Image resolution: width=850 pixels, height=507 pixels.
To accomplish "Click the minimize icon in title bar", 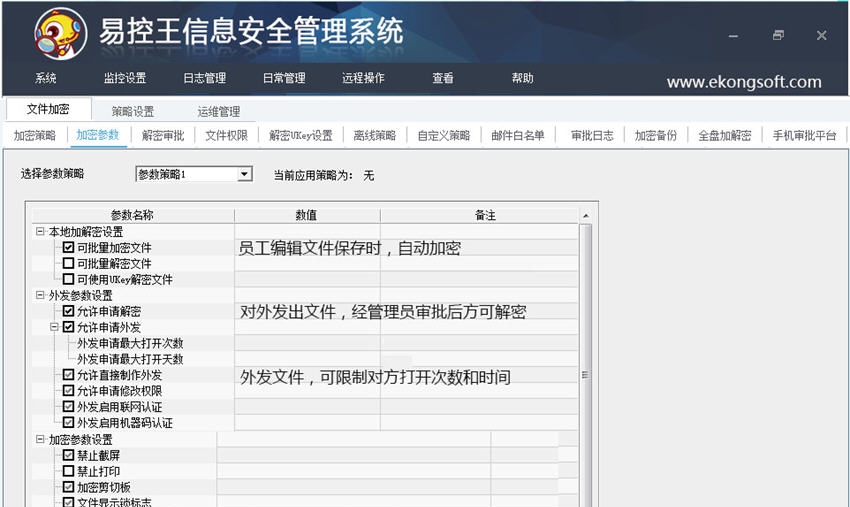I will pyautogui.click(x=734, y=35).
